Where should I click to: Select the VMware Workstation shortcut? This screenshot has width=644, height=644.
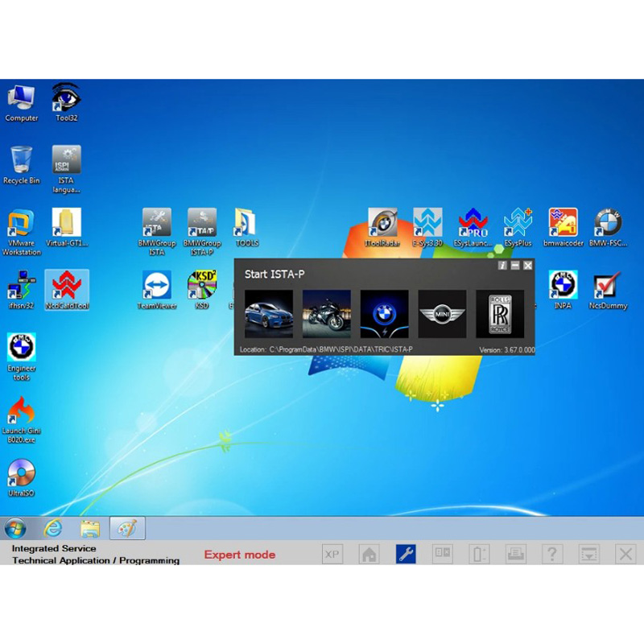pos(21,232)
